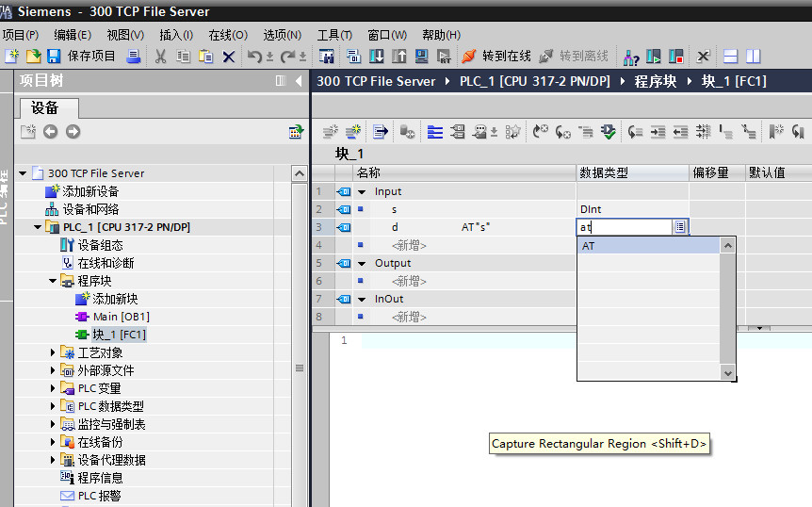Click the Accessible devices icon
The image size is (812, 507).
click(631, 57)
